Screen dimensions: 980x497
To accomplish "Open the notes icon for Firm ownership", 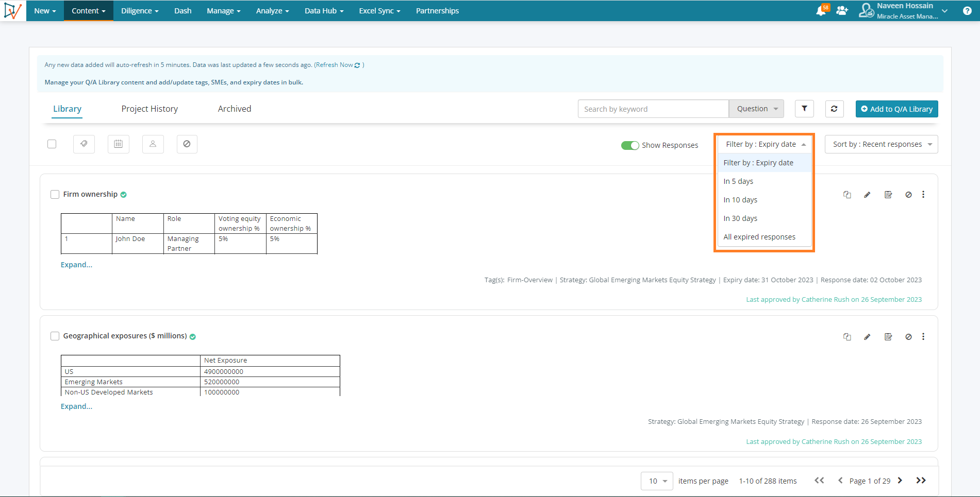I will click(888, 195).
